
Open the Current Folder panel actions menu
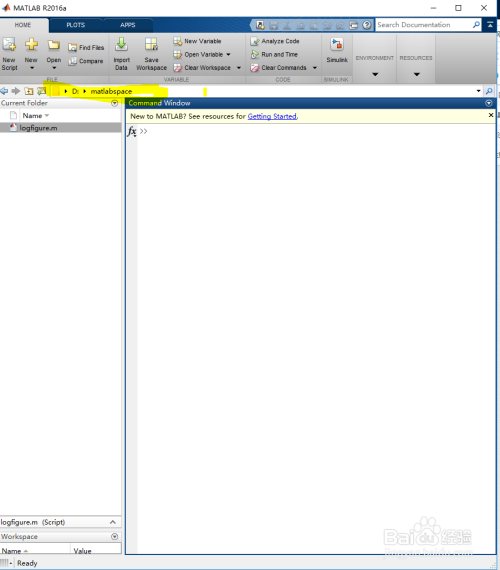[x=115, y=103]
